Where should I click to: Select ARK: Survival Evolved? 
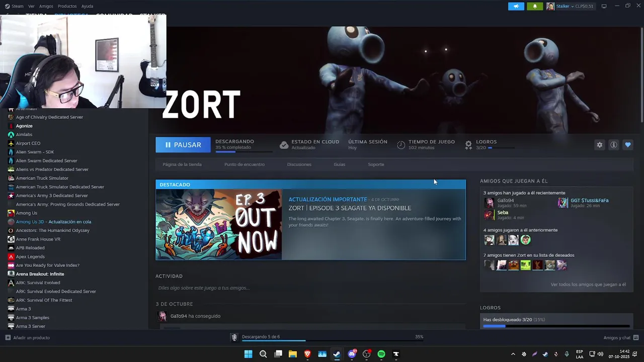[x=38, y=283]
